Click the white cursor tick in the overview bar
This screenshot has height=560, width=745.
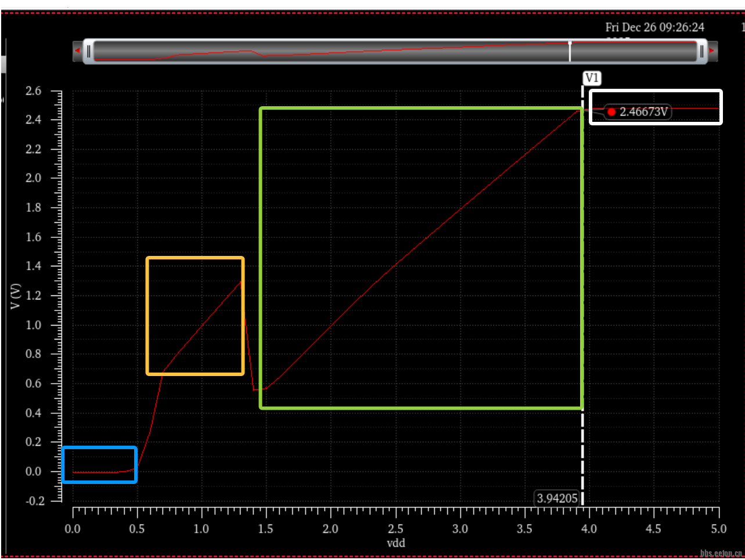570,51
